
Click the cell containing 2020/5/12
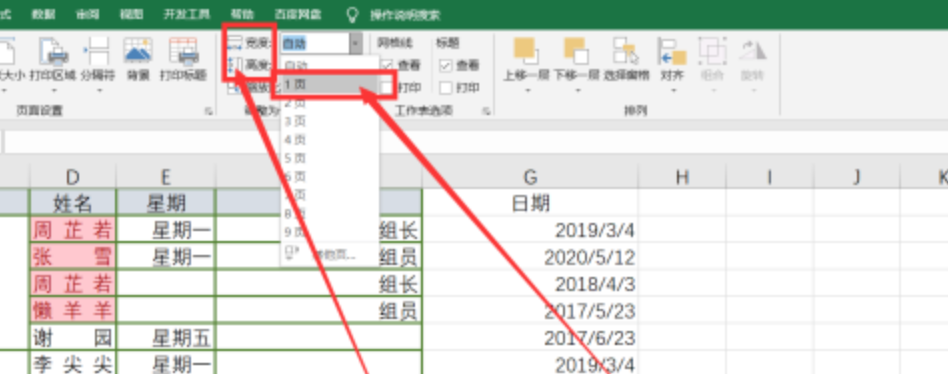coord(530,257)
